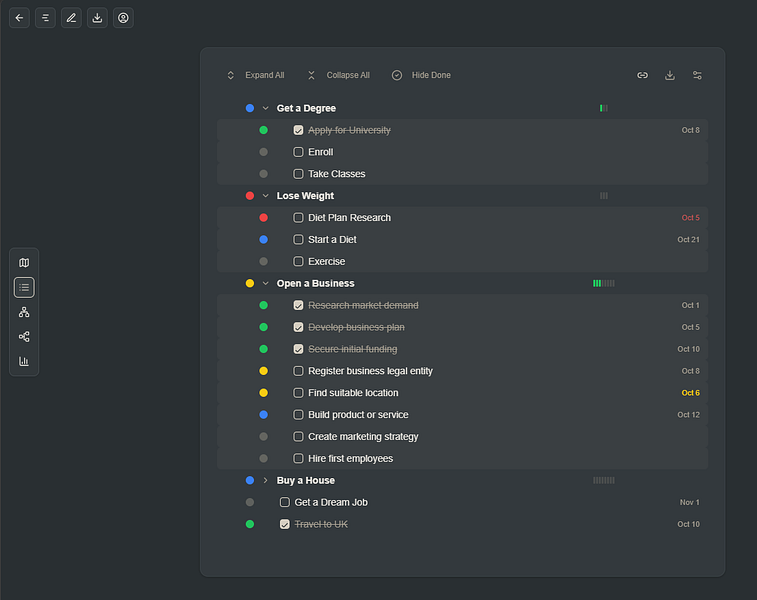Collapse the Lose Weight group
757x600 pixels.
tap(266, 195)
